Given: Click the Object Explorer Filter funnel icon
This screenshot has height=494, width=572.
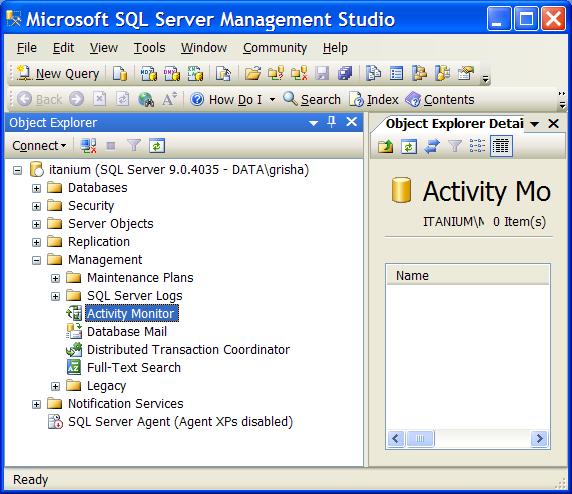Looking at the screenshot, I should coord(134,146).
